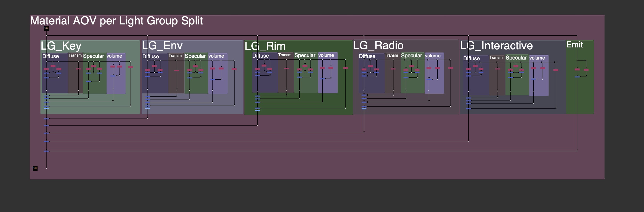The width and height of the screenshot is (644, 212).
Task: Select the LG_Env backdrop label
Action: point(162,46)
